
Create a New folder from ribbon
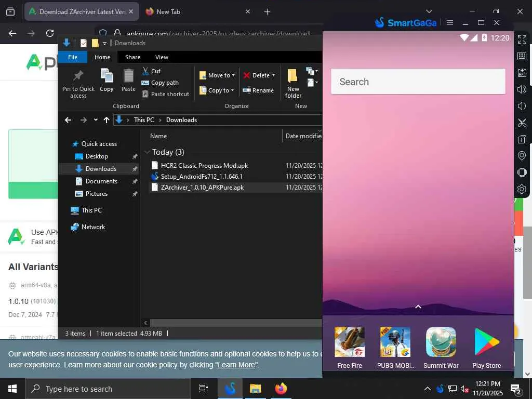point(293,84)
